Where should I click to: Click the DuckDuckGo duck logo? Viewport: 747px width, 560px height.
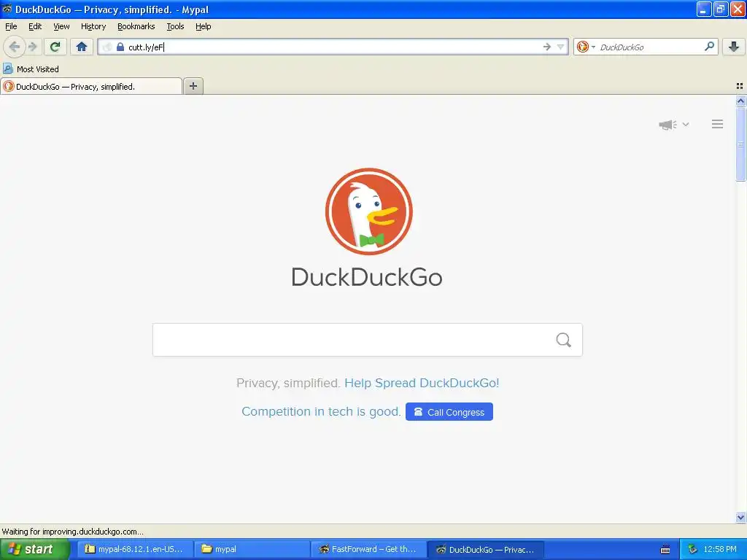click(x=368, y=211)
